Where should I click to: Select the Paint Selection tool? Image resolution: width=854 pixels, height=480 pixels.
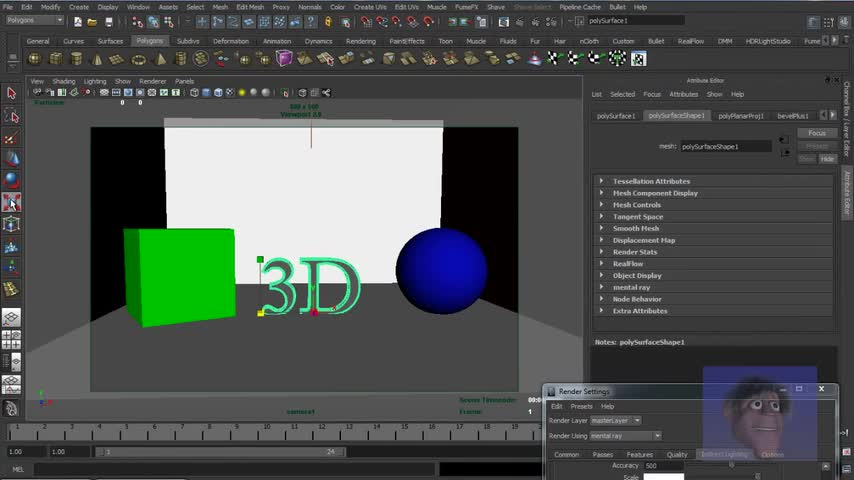pyautogui.click(x=11, y=138)
